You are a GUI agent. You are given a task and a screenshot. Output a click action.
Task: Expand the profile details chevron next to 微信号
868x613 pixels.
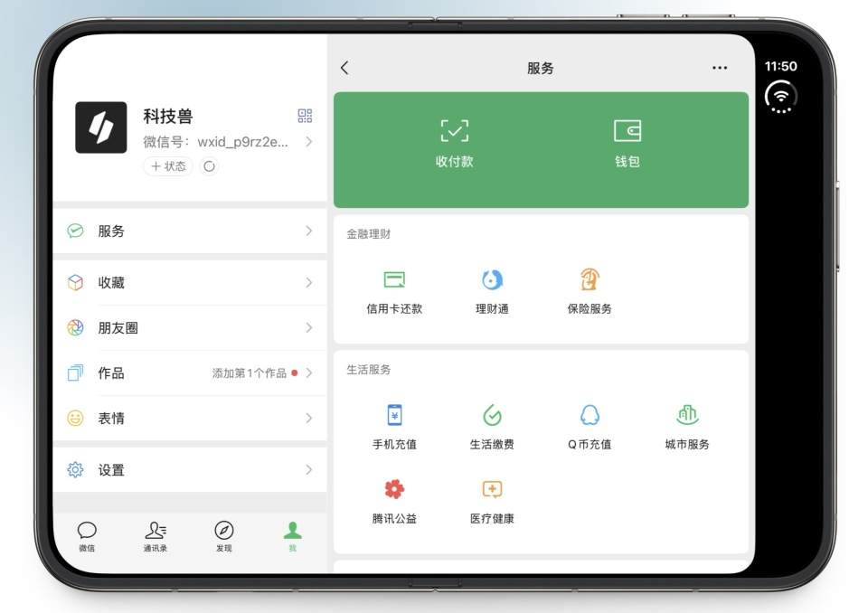pos(309,142)
